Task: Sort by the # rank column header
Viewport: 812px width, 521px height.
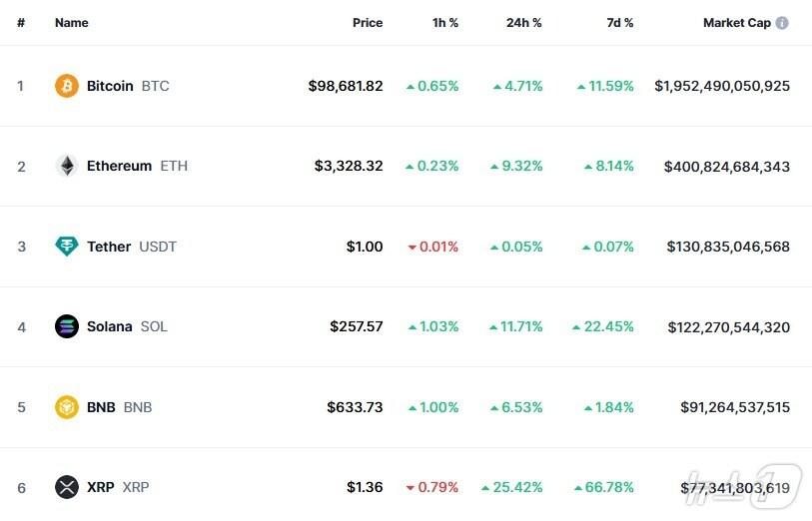Action: (21, 23)
